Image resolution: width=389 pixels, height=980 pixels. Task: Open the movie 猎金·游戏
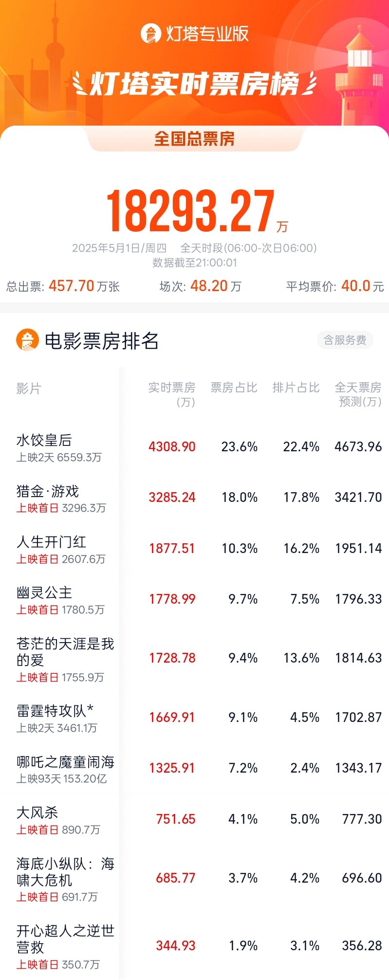click(x=194, y=499)
